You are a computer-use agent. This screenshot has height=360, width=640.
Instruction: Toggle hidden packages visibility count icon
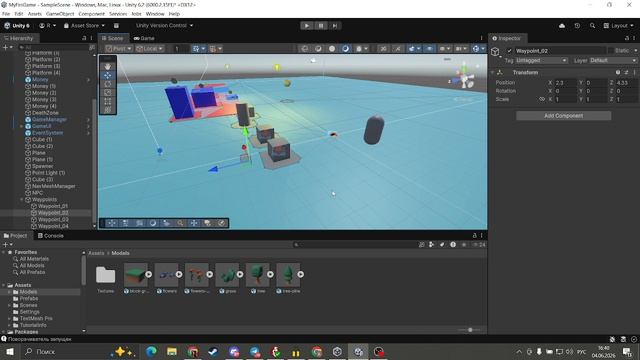pos(479,244)
